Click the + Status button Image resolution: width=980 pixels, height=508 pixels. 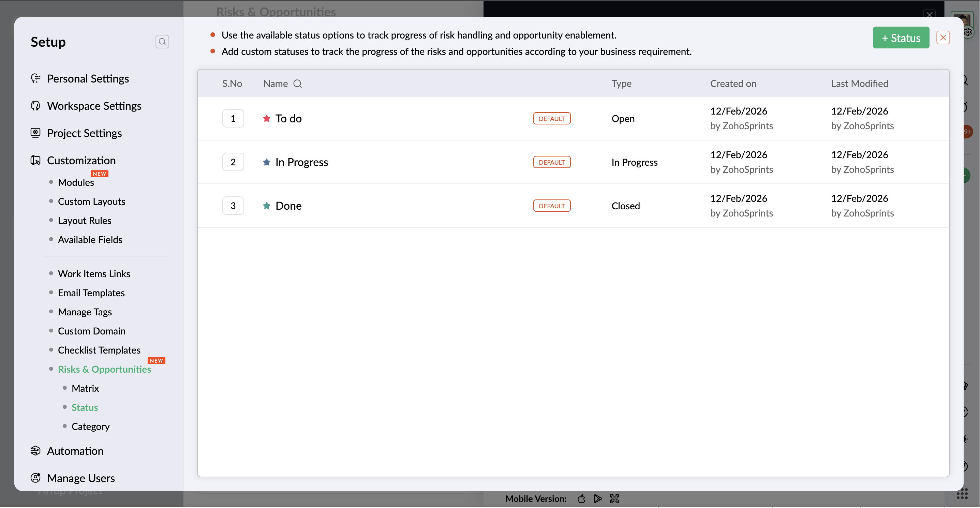(901, 38)
